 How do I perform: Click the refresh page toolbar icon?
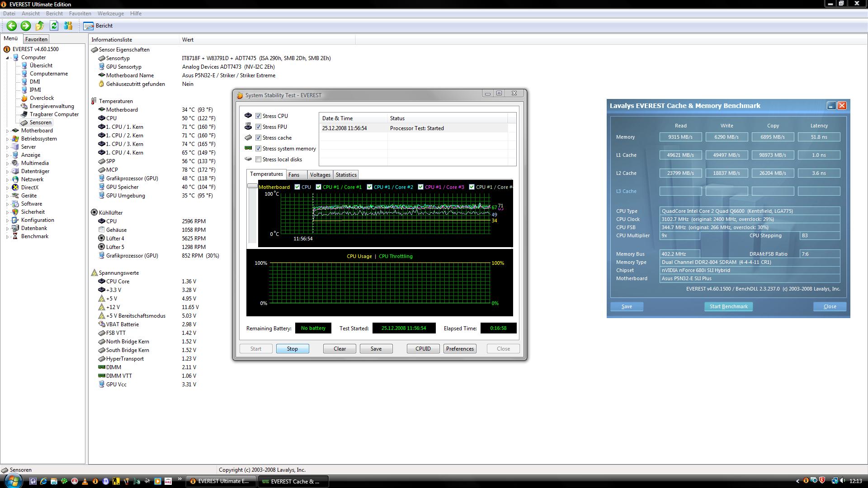point(54,26)
